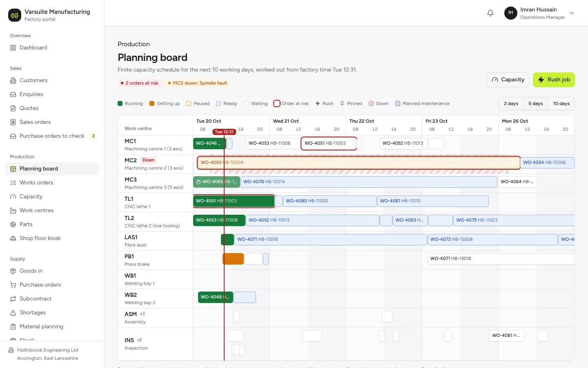Click the Capacity button near Rush job
Image resolution: width=588 pixels, height=368 pixels.
point(508,80)
